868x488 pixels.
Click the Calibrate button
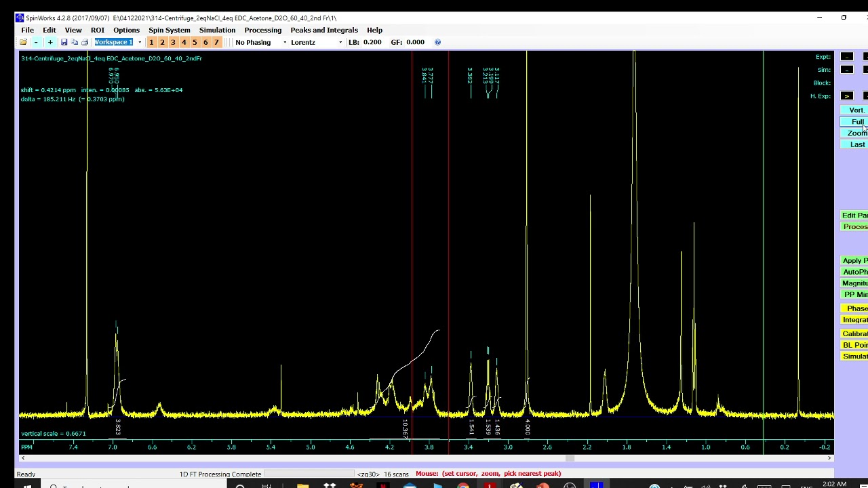(x=854, y=333)
